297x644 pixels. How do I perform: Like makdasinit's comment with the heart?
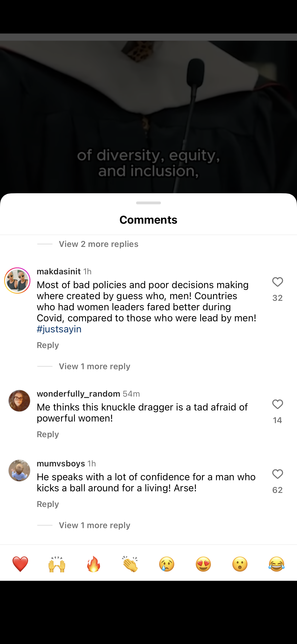click(277, 282)
